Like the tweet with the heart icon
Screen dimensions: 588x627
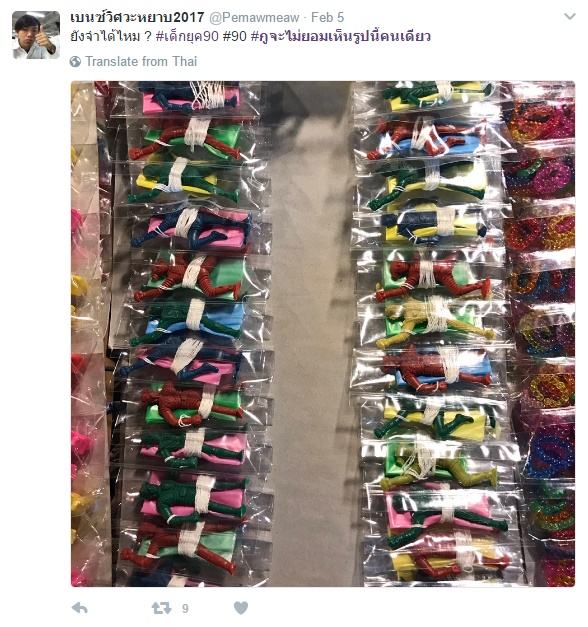(241, 608)
